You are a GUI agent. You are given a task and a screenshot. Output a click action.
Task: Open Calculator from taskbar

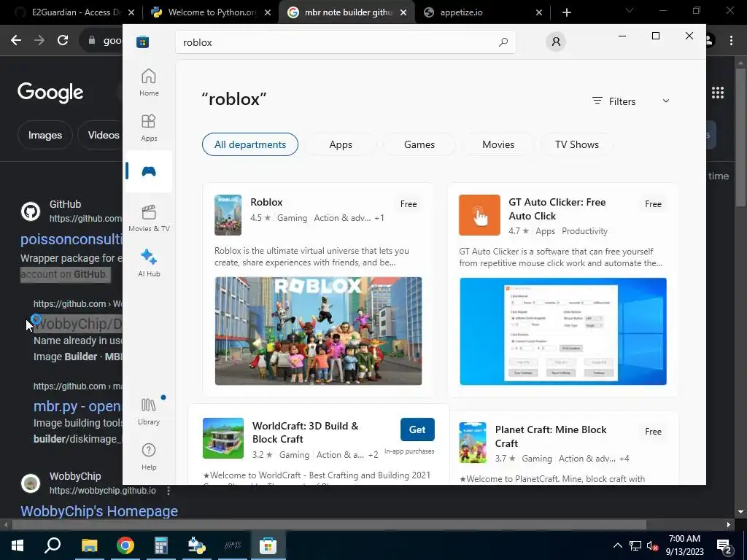point(161,545)
